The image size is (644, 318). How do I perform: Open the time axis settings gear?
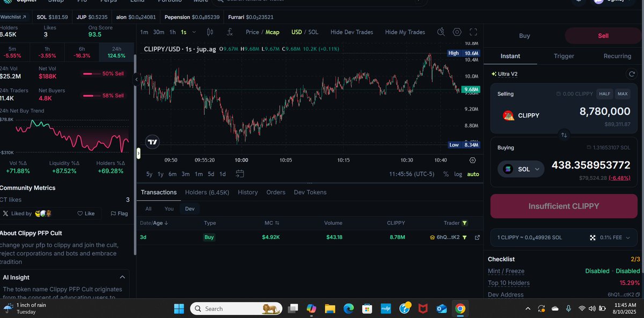472,160
